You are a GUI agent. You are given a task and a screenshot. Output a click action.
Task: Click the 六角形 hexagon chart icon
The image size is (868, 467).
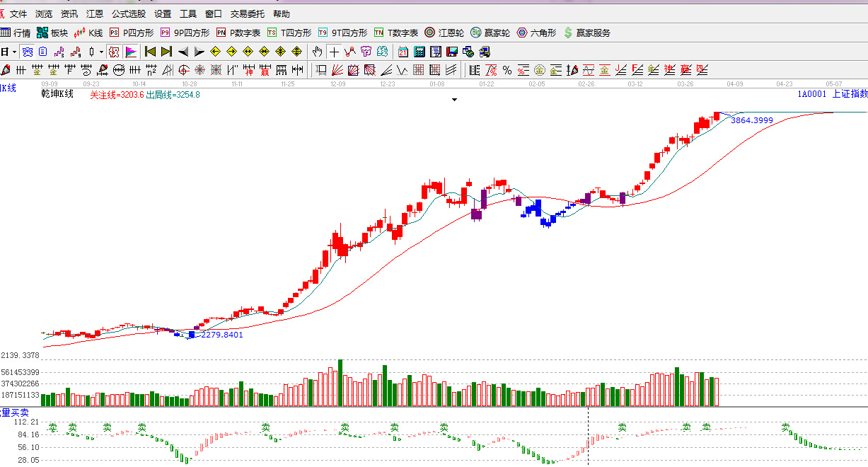tap(536, 33)
